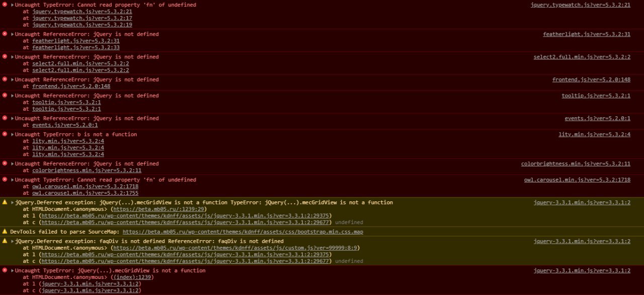The image size is (644, 295).
Task: Collapse the colorbrightness ReferenceError stack trace
Action: 13,164
